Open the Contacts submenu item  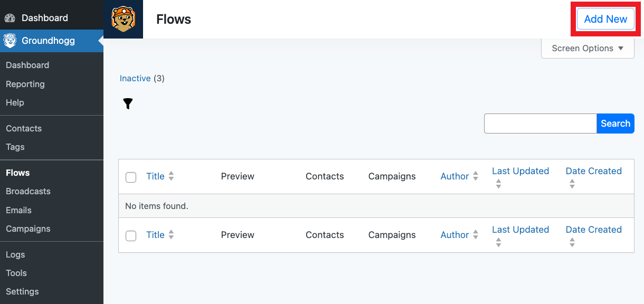pos(24,128)
